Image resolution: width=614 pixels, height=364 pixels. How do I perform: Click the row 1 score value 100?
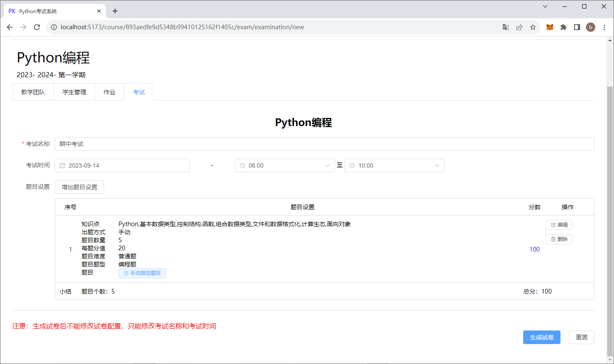pyautogui.click(x=535, y=249)
